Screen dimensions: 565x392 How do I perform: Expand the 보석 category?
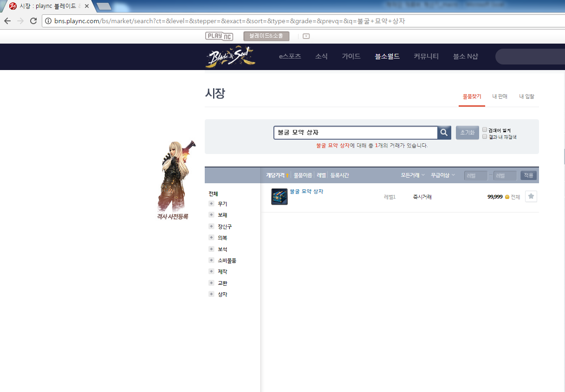point(211,249)
